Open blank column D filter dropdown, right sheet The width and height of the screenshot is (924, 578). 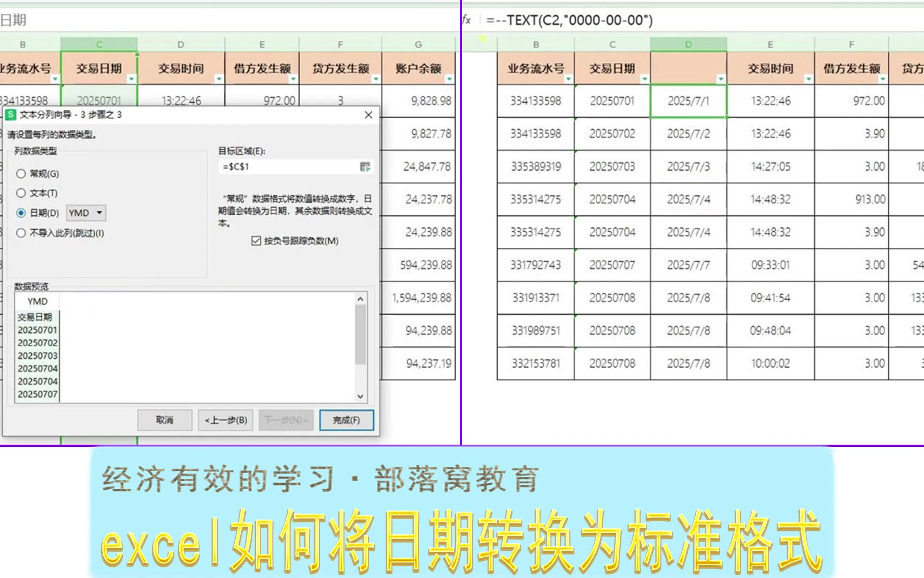coord(721,79)
